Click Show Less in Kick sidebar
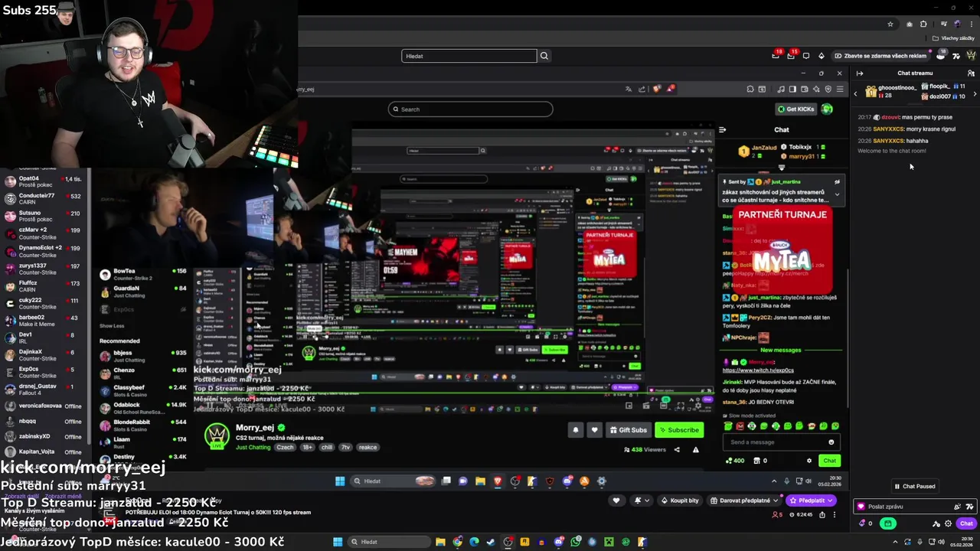Image resolution: width=980 pixels, height=551 pixels. (x=112, y=326)
